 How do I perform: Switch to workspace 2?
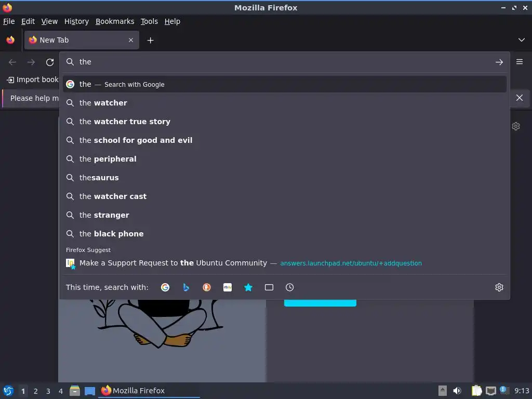coord(36,391)
